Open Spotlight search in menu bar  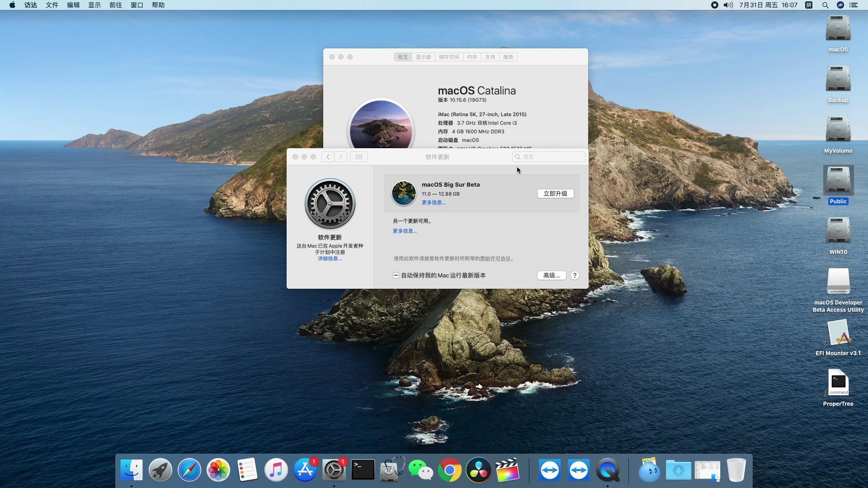coord(826,5)
